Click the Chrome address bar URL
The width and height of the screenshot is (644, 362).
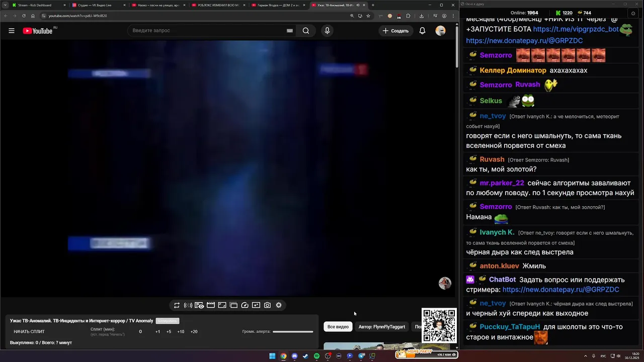click(77, 16)
